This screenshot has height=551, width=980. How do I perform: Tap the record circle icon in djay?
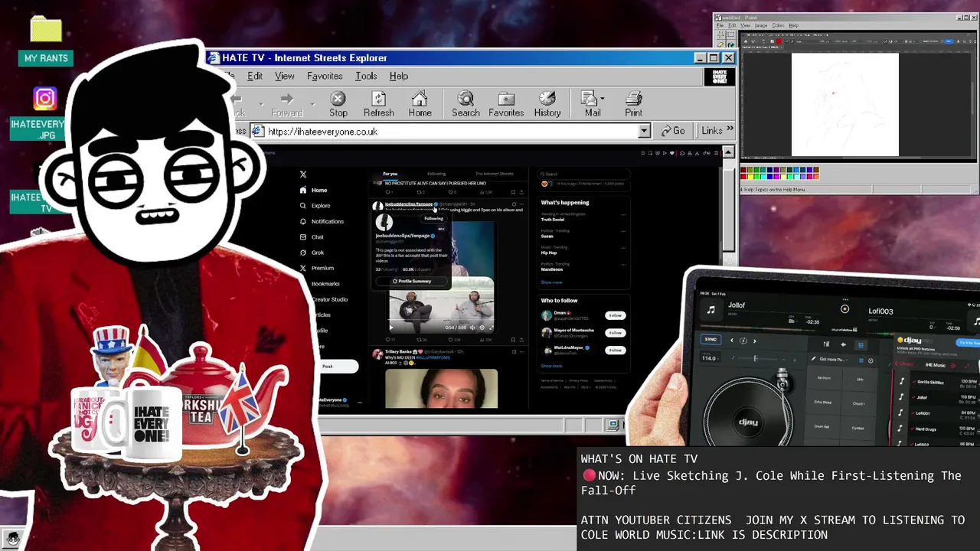coord(844,309)
